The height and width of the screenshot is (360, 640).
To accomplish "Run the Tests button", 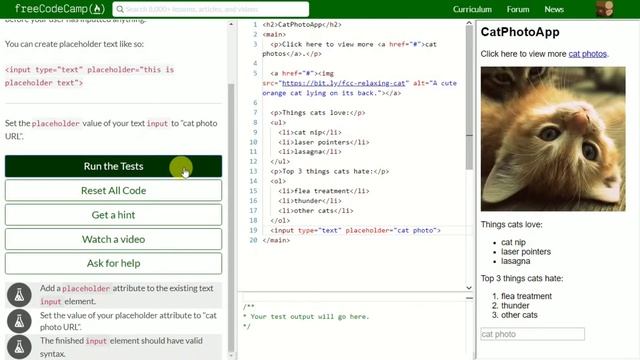I will click(x=113, y=166).
